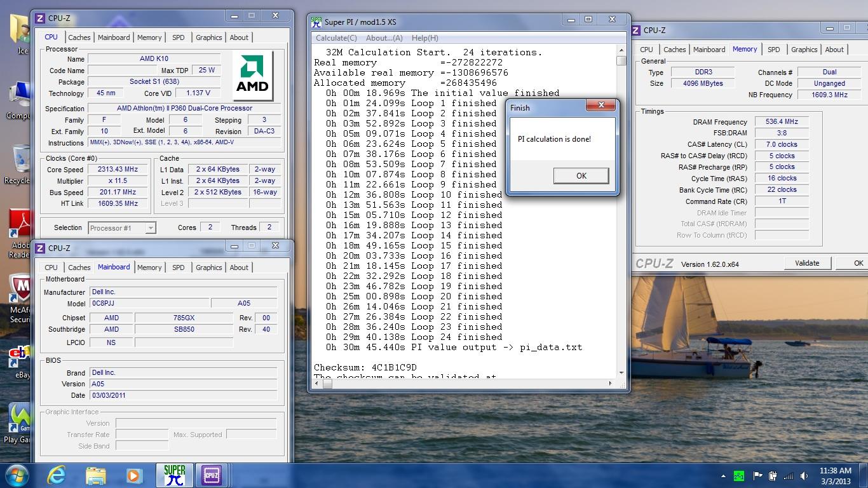Screen dimensions: 868x488
Task: Show hidden tray icons arrow
Action: point(723,476)
